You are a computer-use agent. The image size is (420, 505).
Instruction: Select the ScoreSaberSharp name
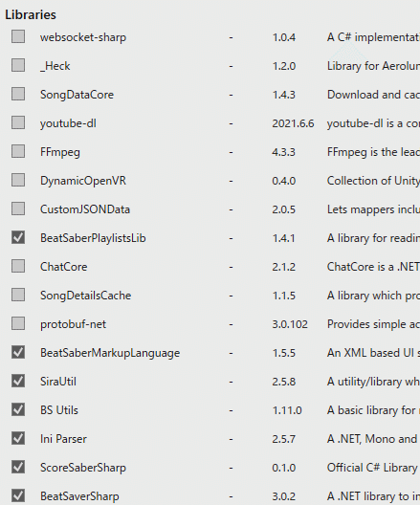[83, 468]
